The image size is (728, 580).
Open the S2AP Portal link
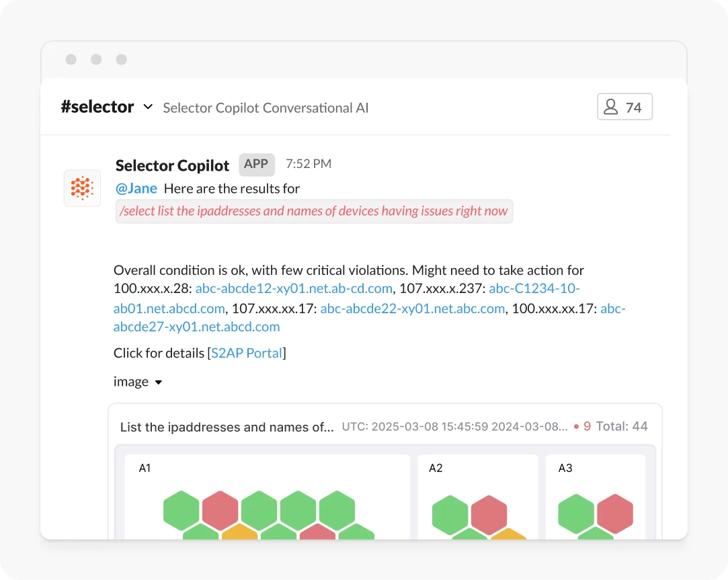point(247,352)
